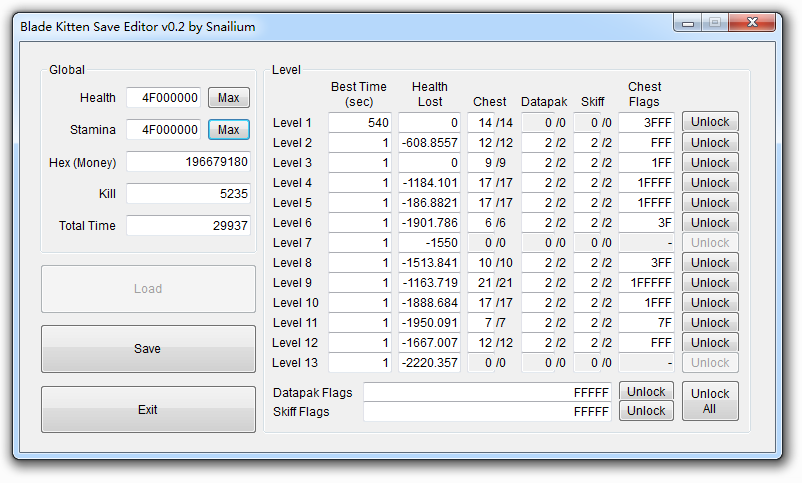Unlock Level 2 chest flags

click(710, 143)
